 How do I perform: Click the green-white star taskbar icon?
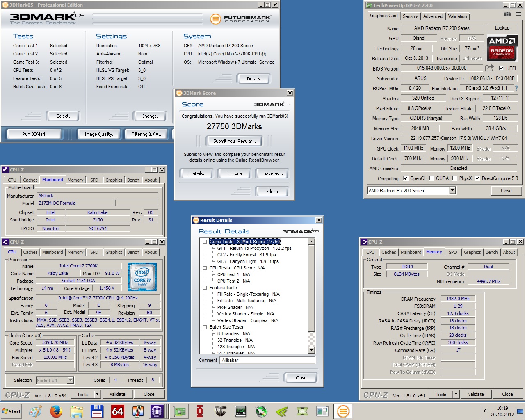click(261, 411)
